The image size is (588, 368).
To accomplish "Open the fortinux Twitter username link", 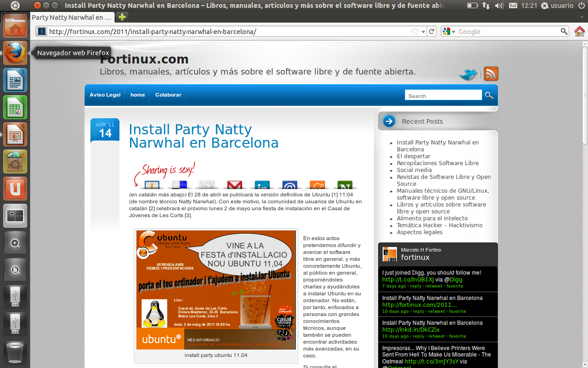I will [x=415, y=258].
